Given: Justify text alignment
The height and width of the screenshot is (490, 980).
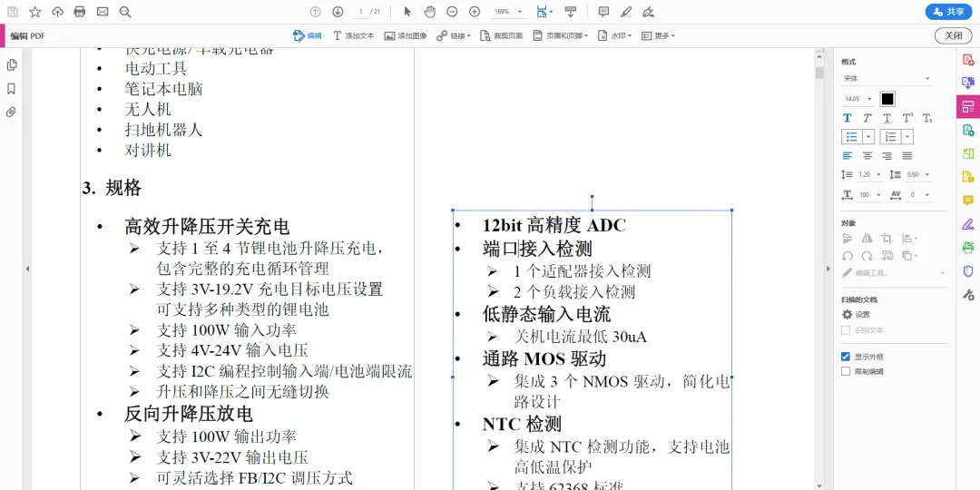Looking at the screenshot, I should (907, 156).
